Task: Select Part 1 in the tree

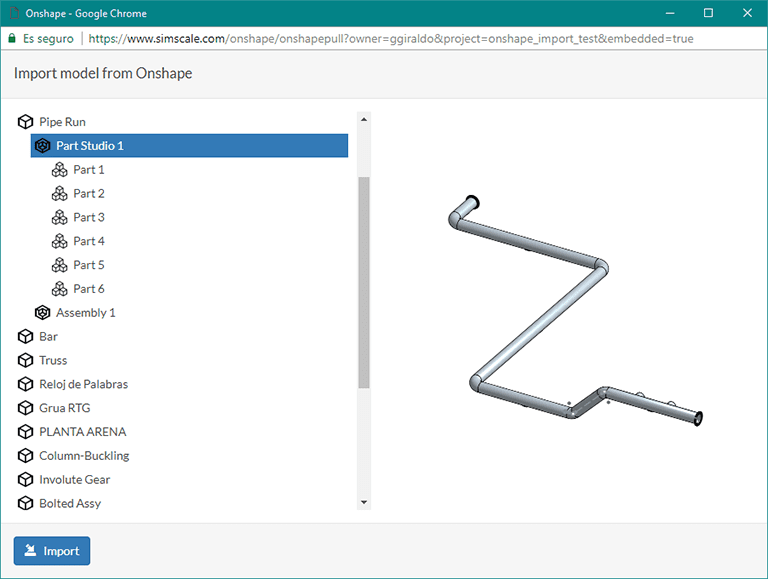Action: tap(89, 169)
